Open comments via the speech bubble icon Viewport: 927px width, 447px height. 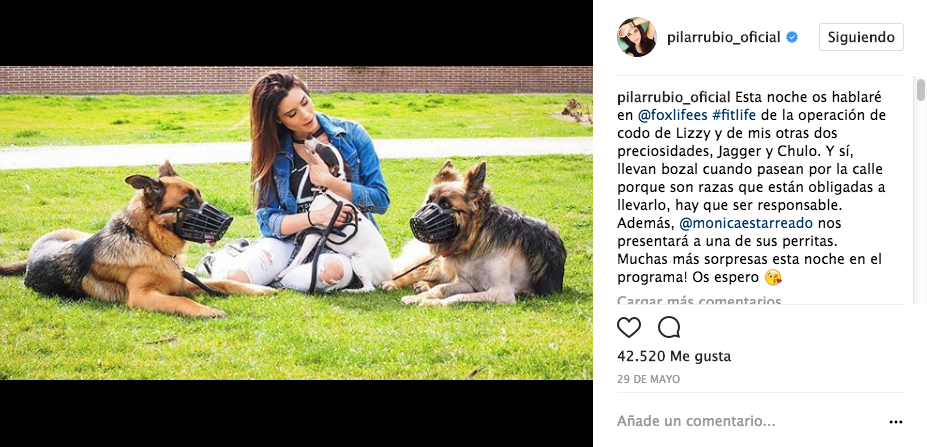669,327
